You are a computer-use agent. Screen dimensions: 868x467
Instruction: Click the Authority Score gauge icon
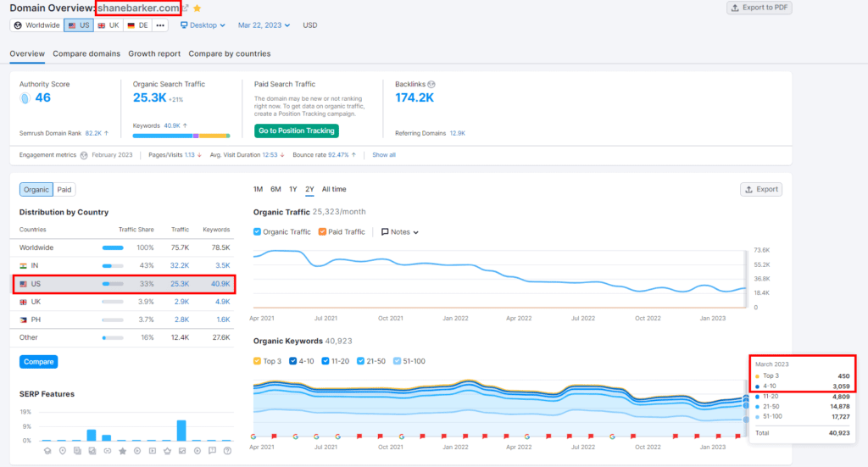pos(25,98)
